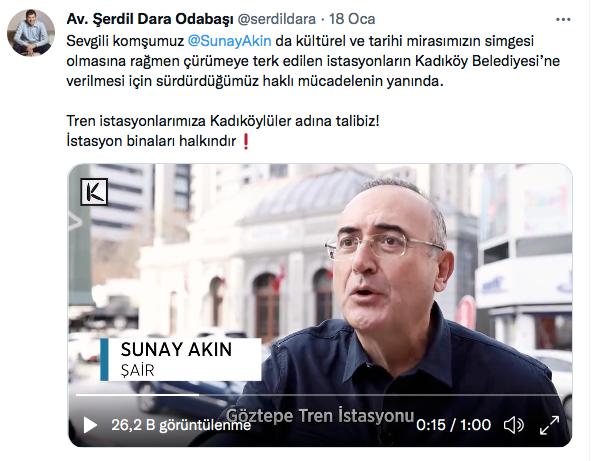Click the 26,2 B görüntülenme view count

coord(181,425)
